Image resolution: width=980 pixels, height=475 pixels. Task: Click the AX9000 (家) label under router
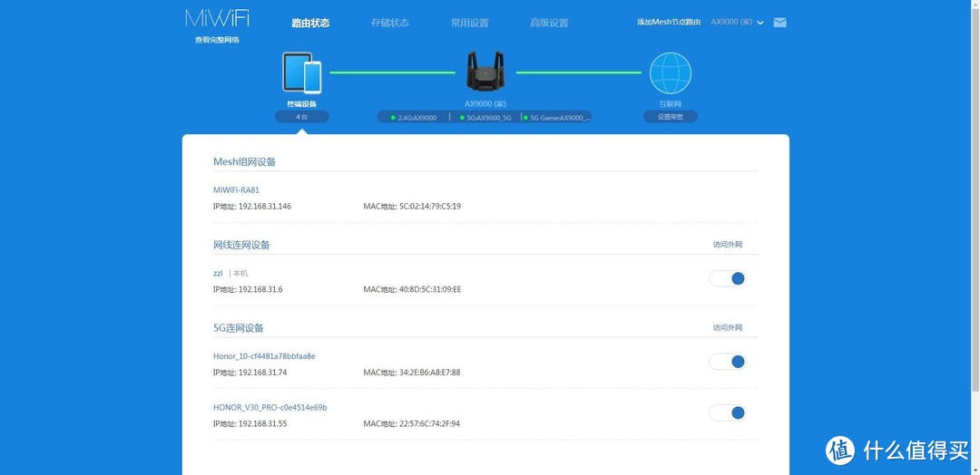coord(485,103)
